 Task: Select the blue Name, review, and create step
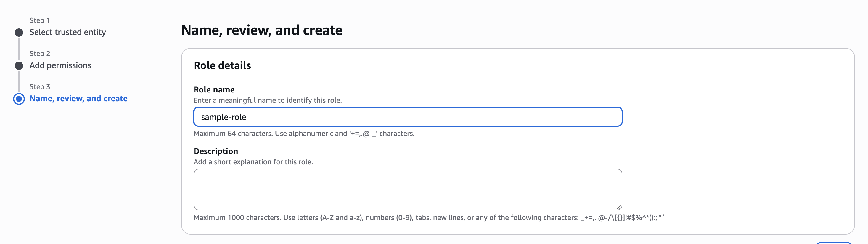[78, 98]
